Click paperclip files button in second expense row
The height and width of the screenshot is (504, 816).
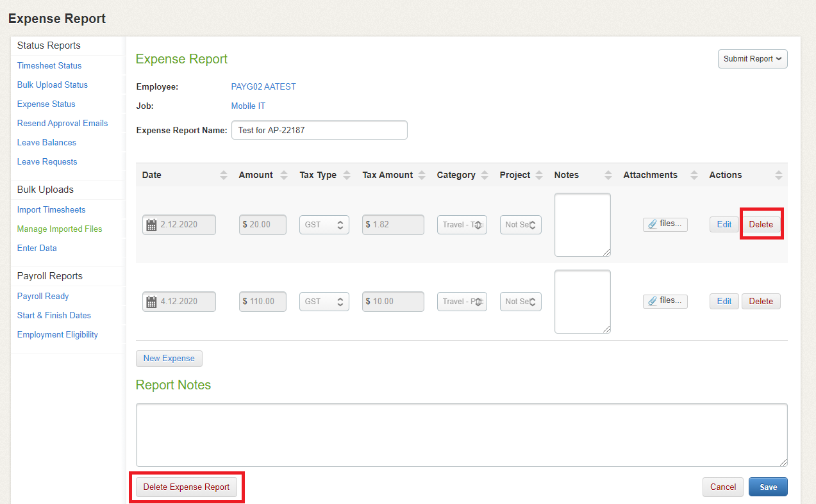(665, 301)
